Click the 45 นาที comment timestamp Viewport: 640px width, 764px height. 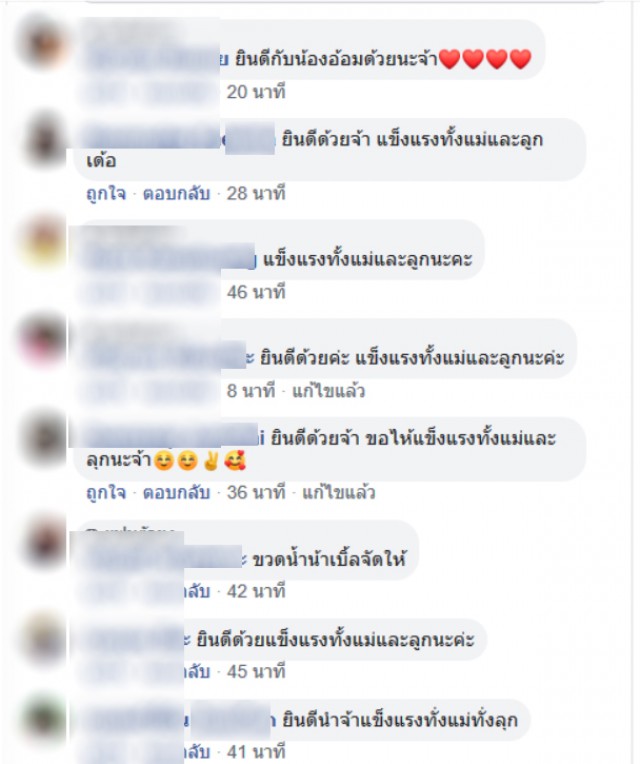point(256,672)
